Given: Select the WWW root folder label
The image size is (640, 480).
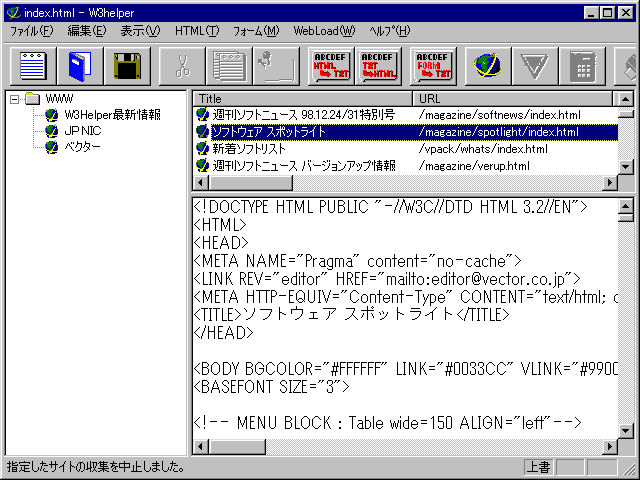Looking at the screenshot, I should (59, 99).
